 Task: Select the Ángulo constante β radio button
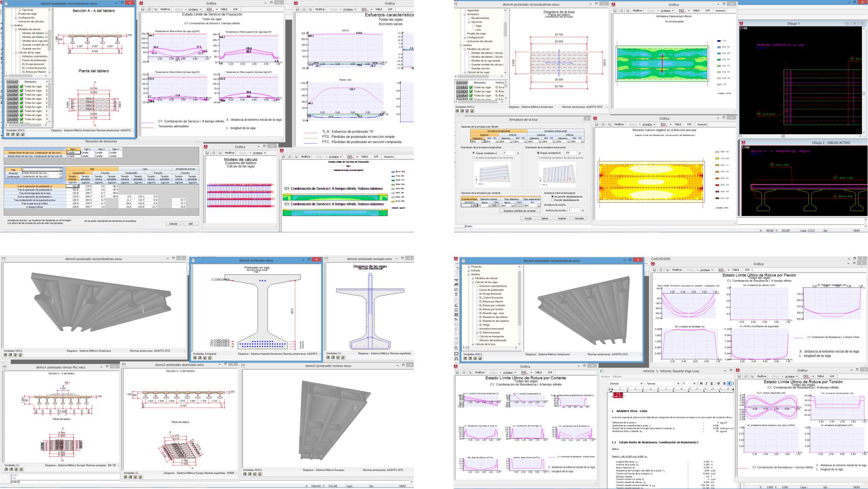(x=538, y=153)
